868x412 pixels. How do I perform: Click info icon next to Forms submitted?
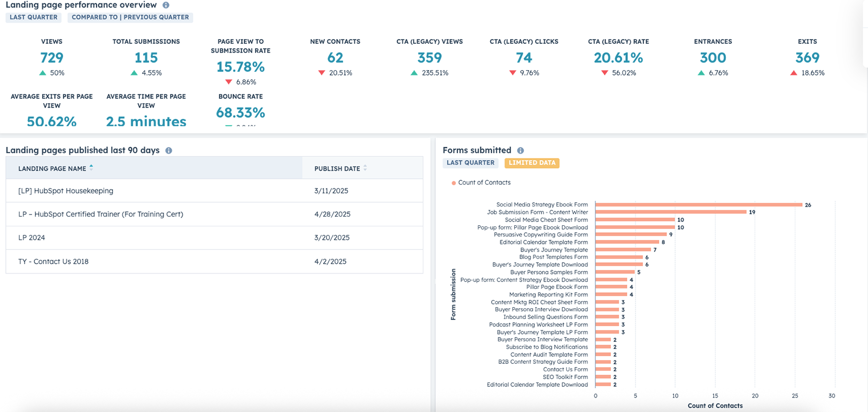(520, 151)
